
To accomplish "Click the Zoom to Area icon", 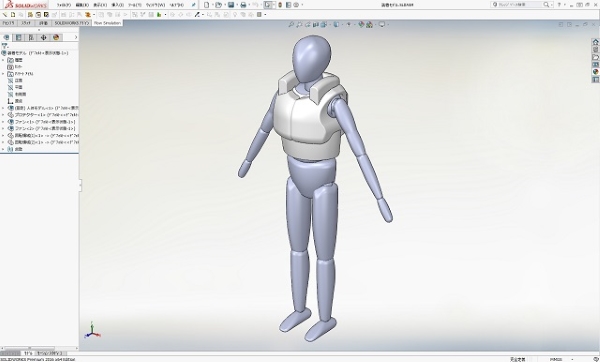I will click(299, 24).
